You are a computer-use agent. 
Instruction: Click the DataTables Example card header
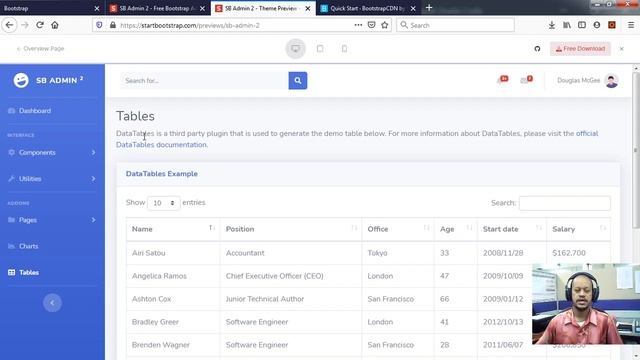(368, 174)
